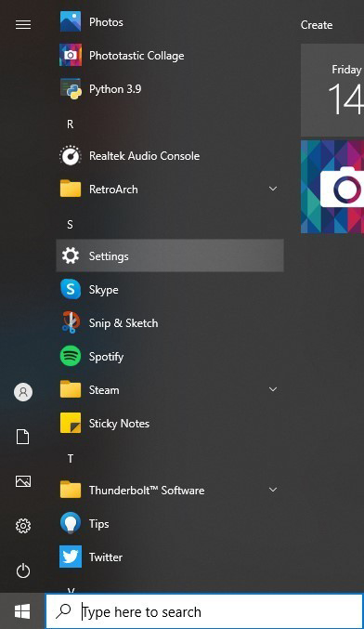Click the Steam folder icon
The width and height of the screenshot is (364, 629).
click(x=71, y=389)
